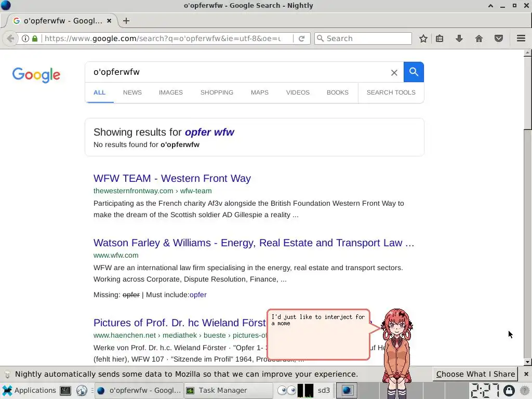Click the scrollbar down arrow
The height and width of the screenshot is (399, 532).
pos(527,362)
